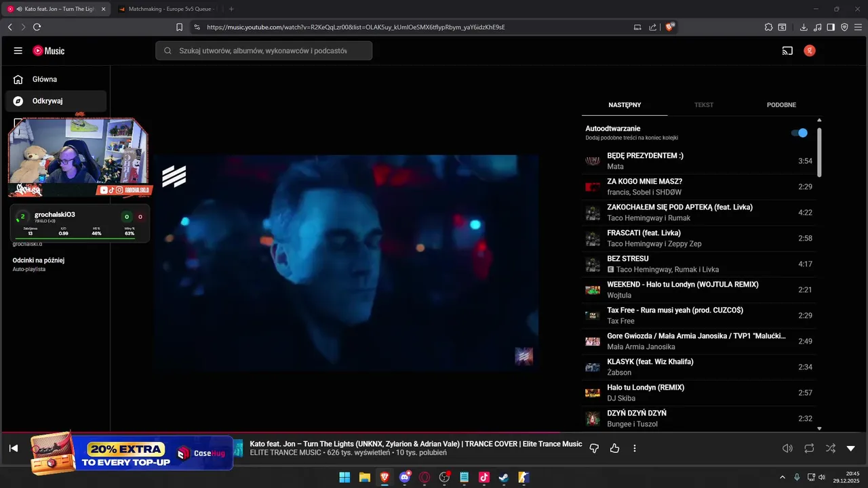Switch to the Podobne tab
The width and height of the screenshot is (868, 488).
[x=781, y=105]
